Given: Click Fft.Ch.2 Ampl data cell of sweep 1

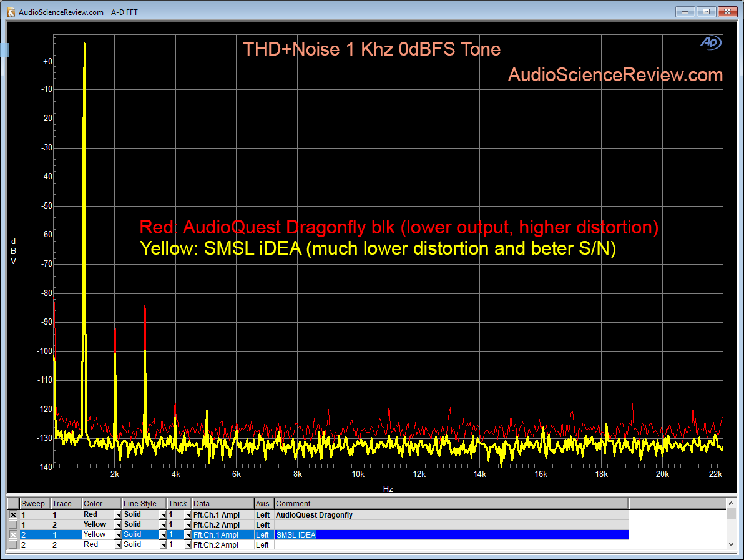Looking at the screenshot, I should [x=223, y=525].
